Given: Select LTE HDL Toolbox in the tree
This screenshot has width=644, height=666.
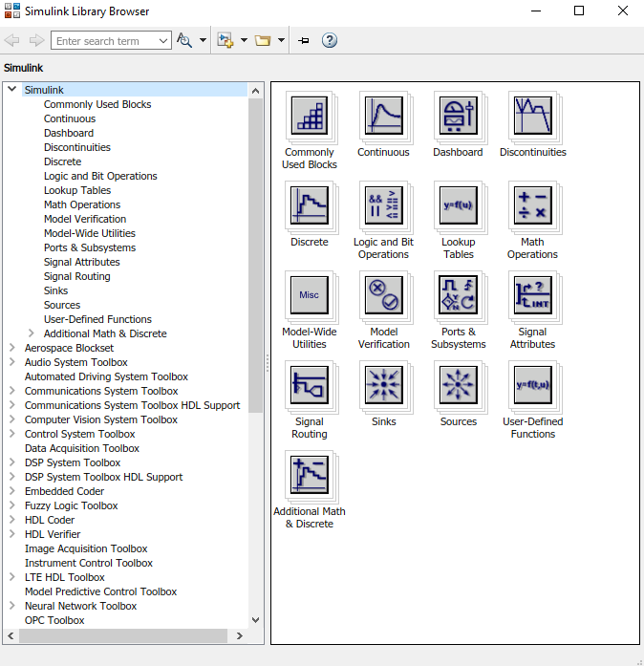Looking at the screenshot, I should 65,577.
